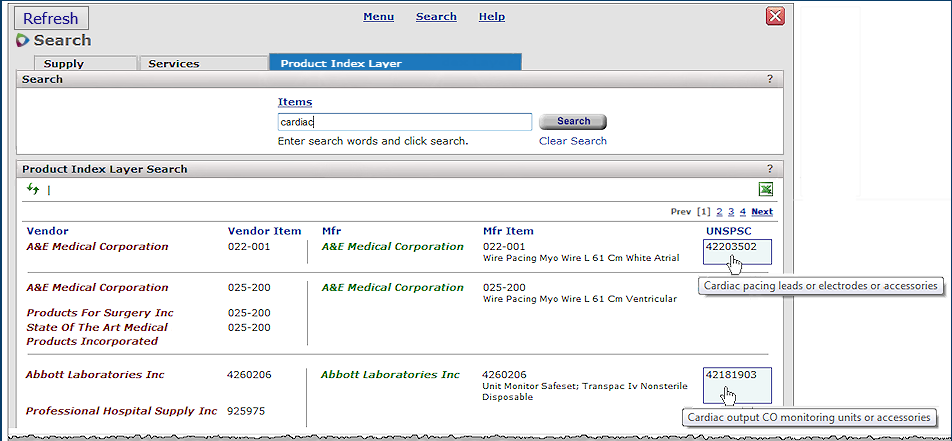952x441 pixels.
Task: Open the Search link in top navigation
Action: coord(436,17)
